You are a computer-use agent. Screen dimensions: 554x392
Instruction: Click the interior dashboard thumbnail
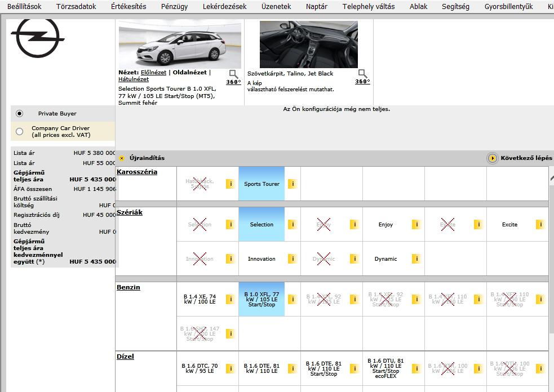point(308,44)
